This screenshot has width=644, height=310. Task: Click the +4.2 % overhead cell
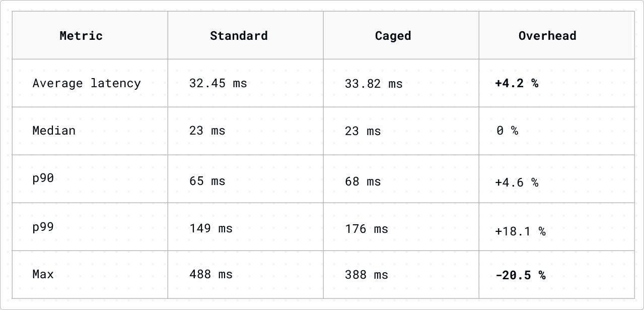(x=517, y=83)
